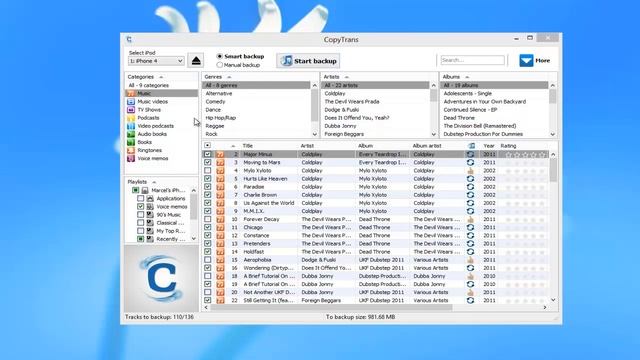Image resolution: width=640 pixels, height=360 pixels.
Task: Click the 90's Music playlist icon
Action: (x=150, y=215)
